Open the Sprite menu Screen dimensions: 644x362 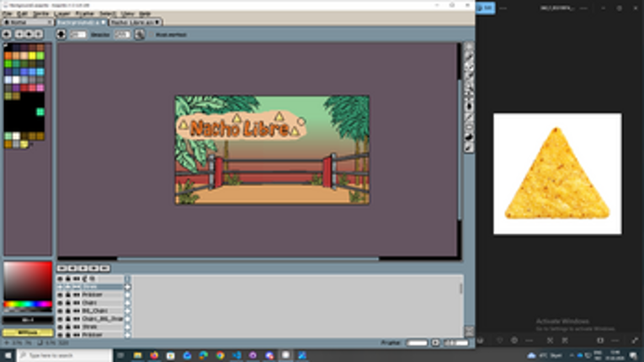pyautogui.click(x=38, y=13)
